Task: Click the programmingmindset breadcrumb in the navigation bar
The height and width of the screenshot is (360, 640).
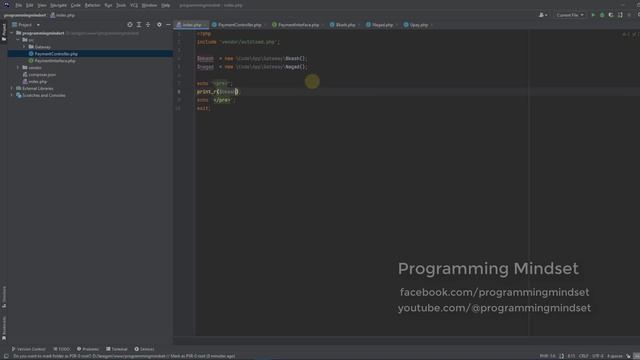Action: (x=25, y=15)
